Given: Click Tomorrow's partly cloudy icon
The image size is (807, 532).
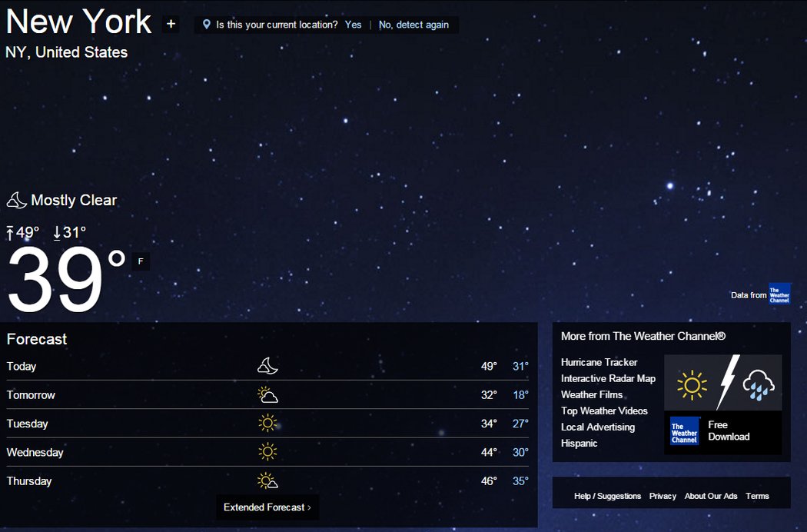Looking at the screenshot, I should (x=267, y=395).
